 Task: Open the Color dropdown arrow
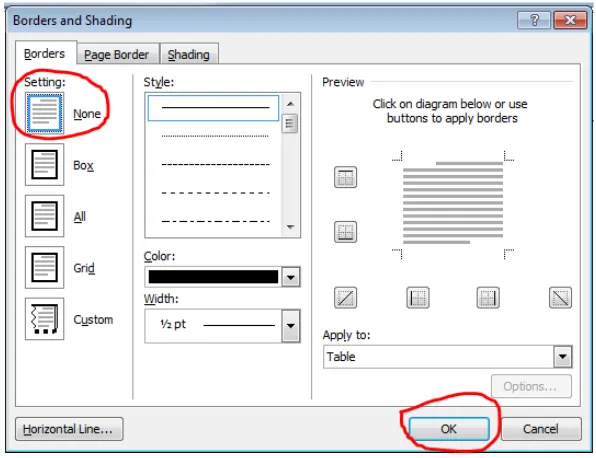coord(291,277)
